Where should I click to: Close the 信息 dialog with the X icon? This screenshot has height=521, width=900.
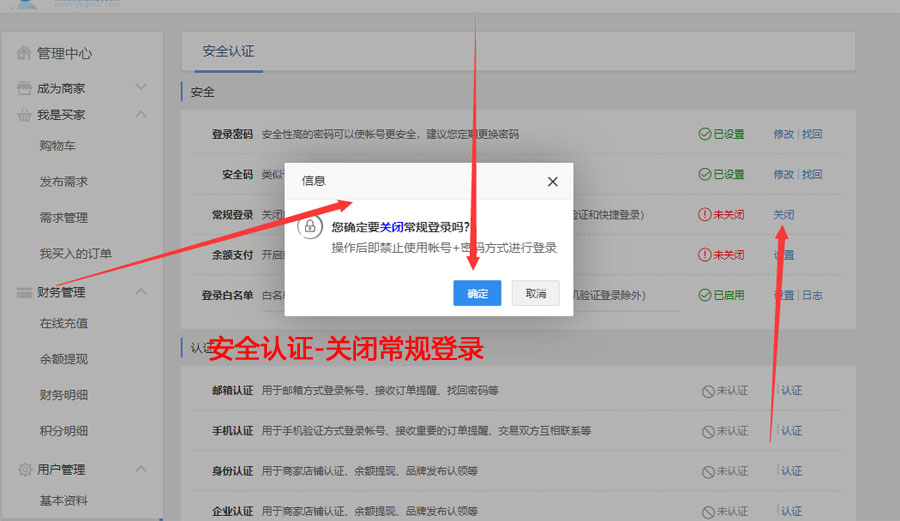click(x=552, y=181)
